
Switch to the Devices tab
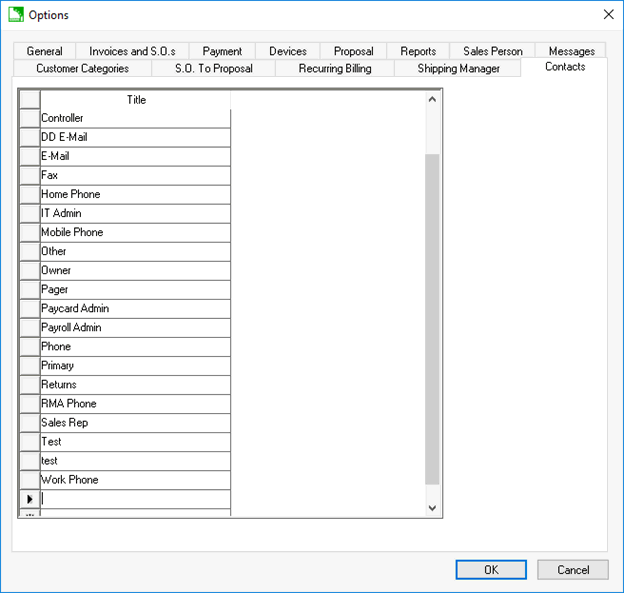point(288,51)
